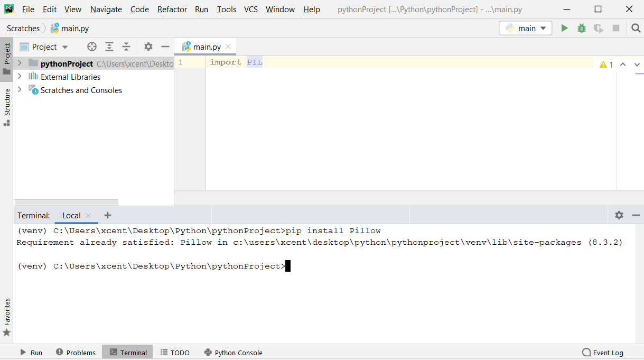
Task: Open search everywhere magnifier
Action: click(x=634, y=28)
